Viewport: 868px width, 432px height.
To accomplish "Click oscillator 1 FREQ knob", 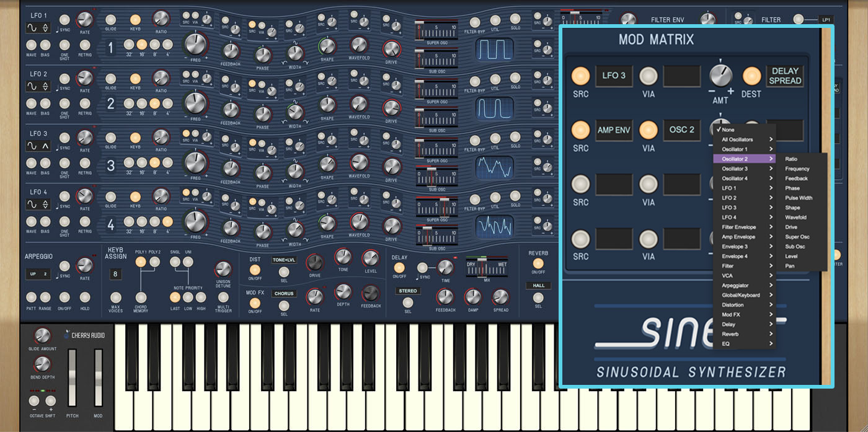I will pos(195,44).
